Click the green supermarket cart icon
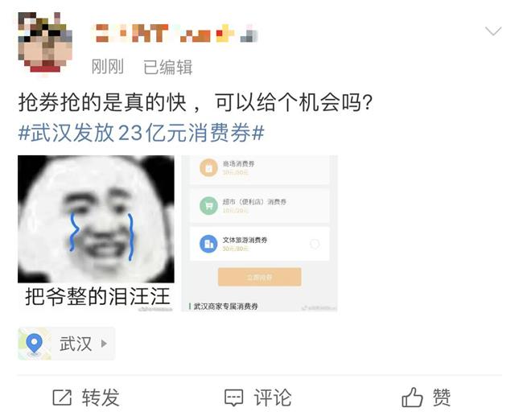The height and width of the screenshot is (420, 515). (208, 206)
